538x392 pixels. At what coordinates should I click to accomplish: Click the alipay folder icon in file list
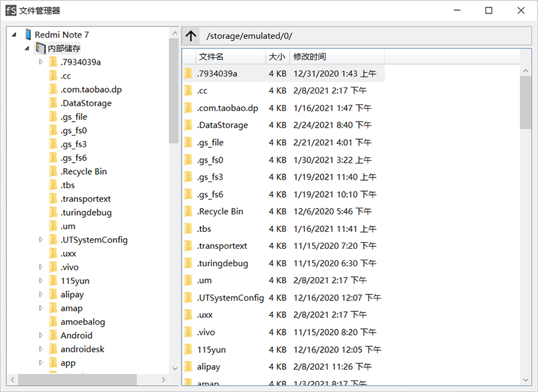[189, 367]
